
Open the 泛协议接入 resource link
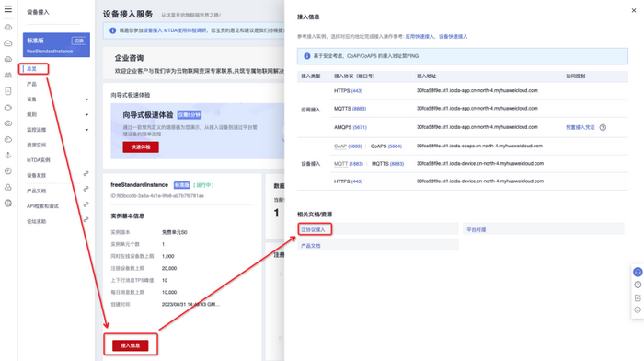pos(313,230)
